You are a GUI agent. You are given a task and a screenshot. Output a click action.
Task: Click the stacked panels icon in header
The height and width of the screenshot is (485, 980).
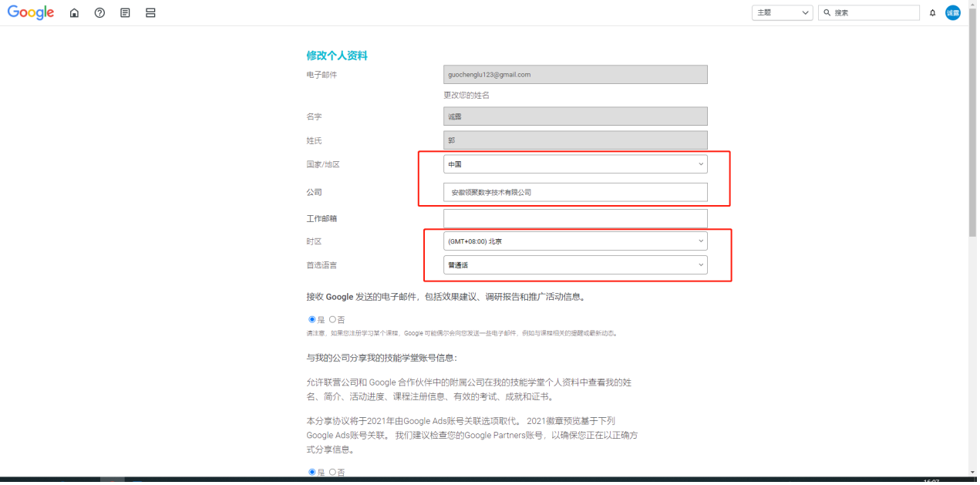pyautogui.click(x=150, y=13)
